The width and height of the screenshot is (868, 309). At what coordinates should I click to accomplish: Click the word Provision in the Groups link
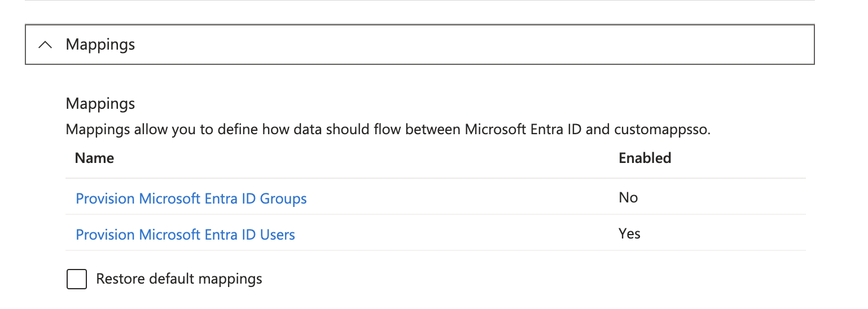tap(105, 198)
